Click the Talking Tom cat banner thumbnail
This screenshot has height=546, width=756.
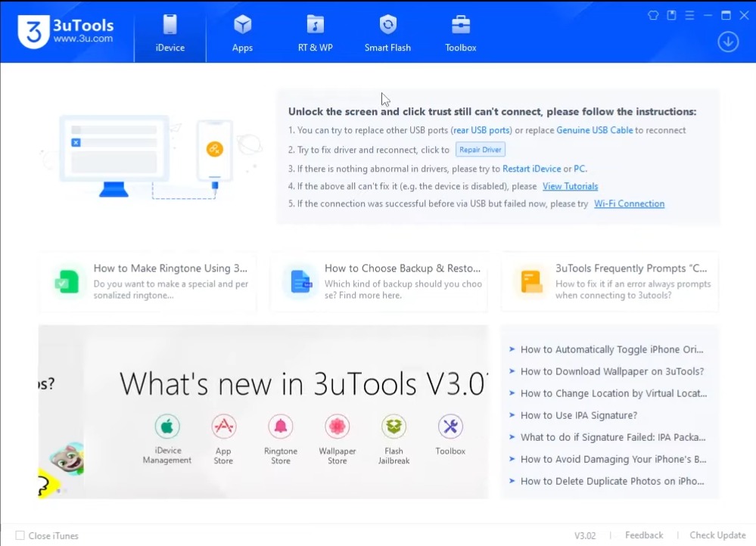coord(67,458)
